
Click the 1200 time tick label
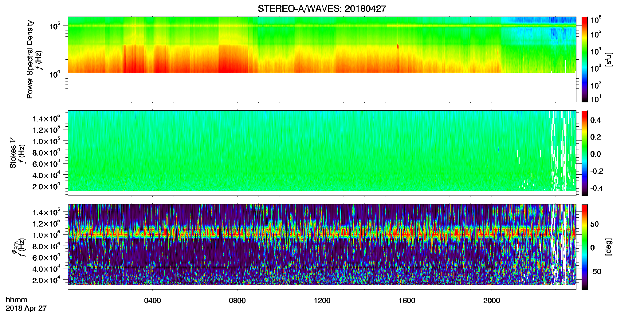click(322, 301)
